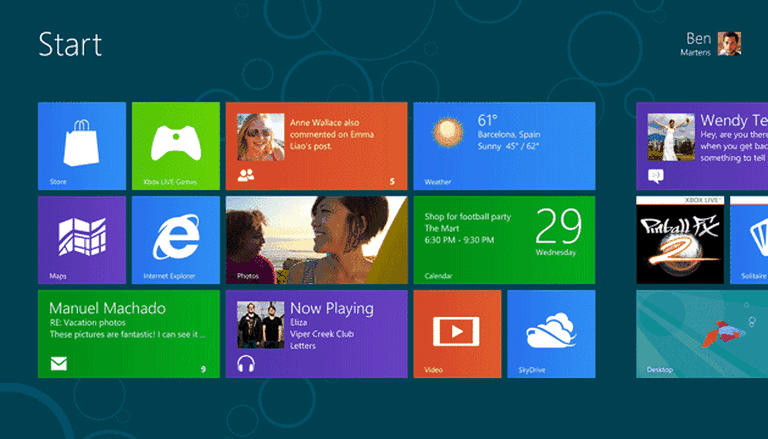
Task: Click the envelope icon in Mail tile
Action: pyautogui.click(x=59, y=364)
